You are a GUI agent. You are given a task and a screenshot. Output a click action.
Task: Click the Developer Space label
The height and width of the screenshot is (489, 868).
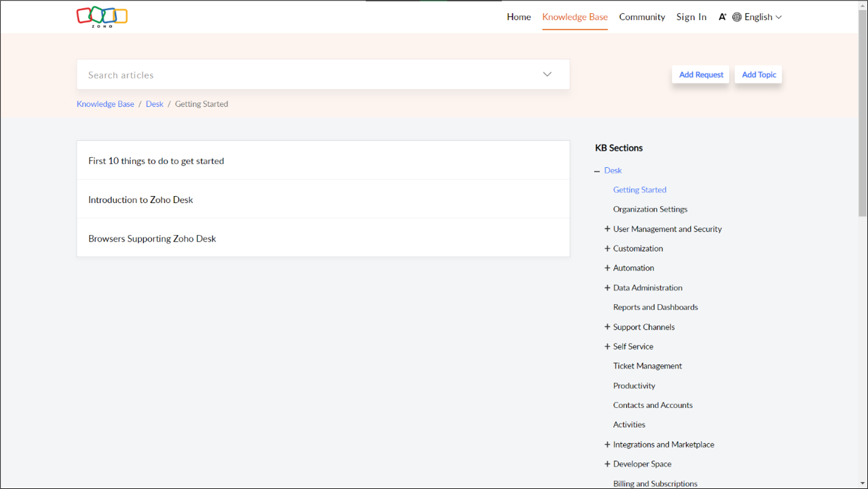point(642,464)
